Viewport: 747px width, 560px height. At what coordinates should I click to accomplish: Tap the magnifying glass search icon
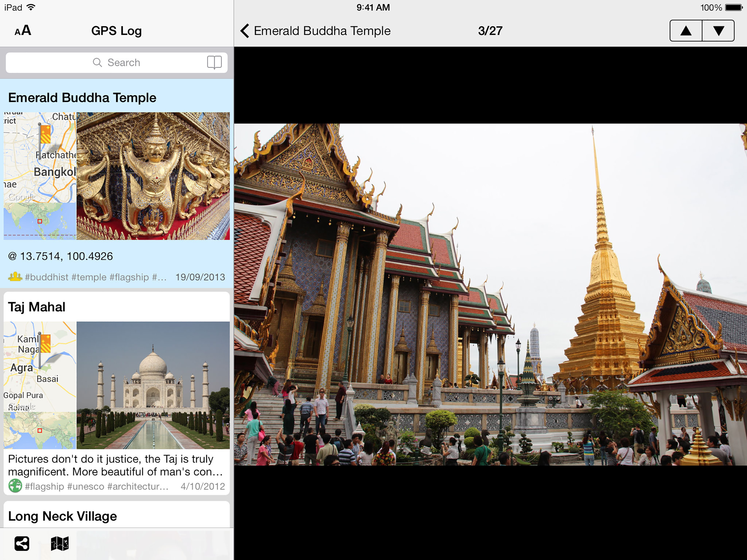click(97, 63)
